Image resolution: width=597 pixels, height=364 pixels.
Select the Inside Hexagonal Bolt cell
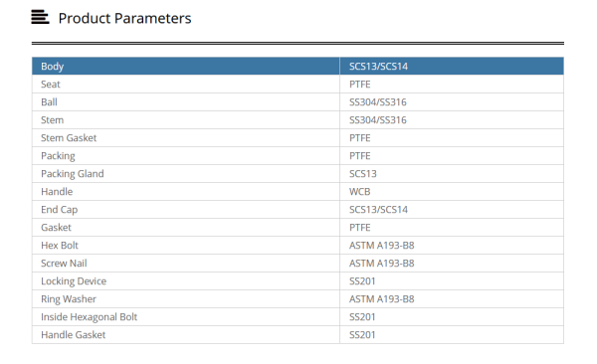(186, 317)
